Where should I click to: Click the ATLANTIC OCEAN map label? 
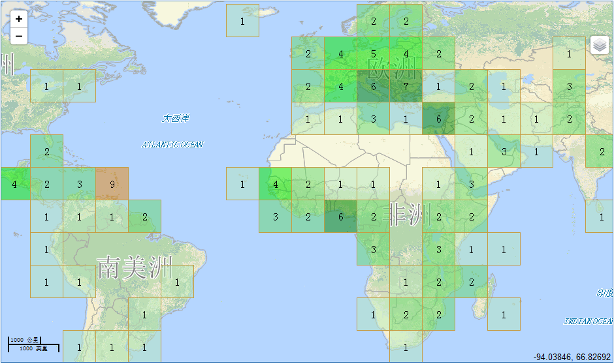[172, 144]
